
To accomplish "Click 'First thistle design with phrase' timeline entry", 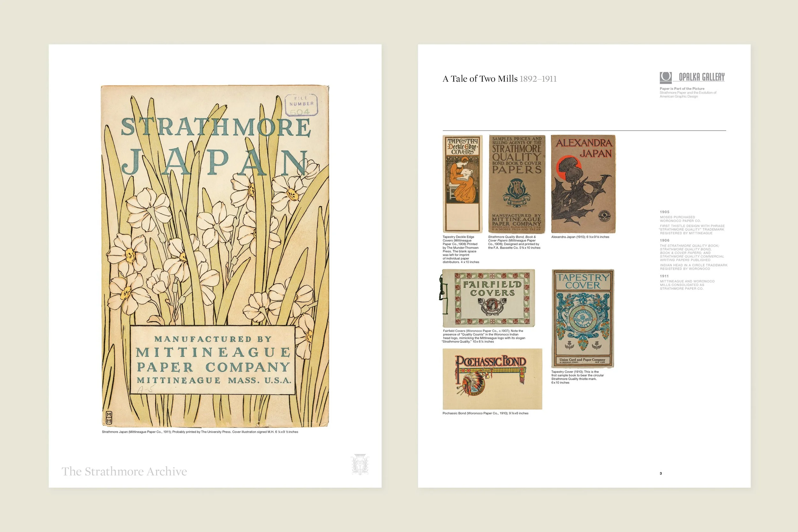I will (x=692, y=229).
